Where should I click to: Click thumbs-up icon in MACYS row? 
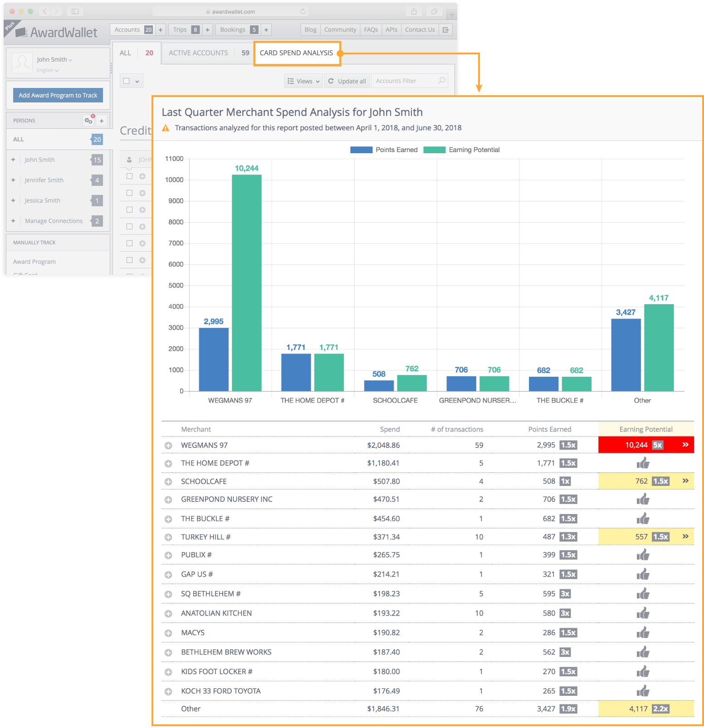643,633
